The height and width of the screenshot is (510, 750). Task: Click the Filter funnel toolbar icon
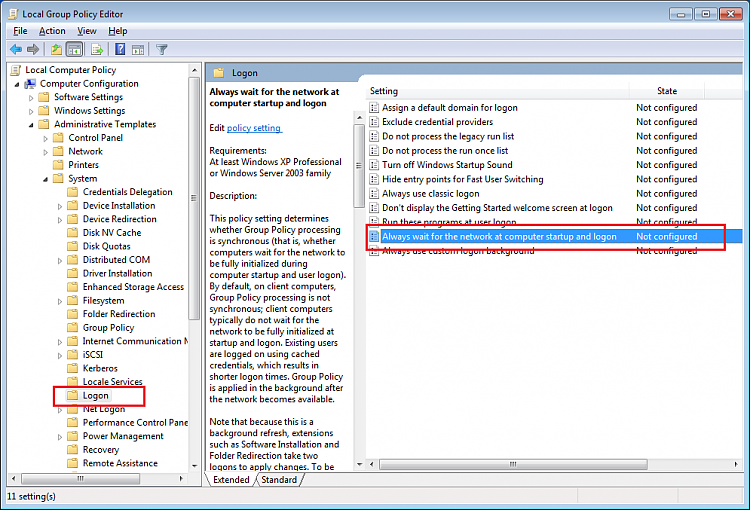pos(162,49)
